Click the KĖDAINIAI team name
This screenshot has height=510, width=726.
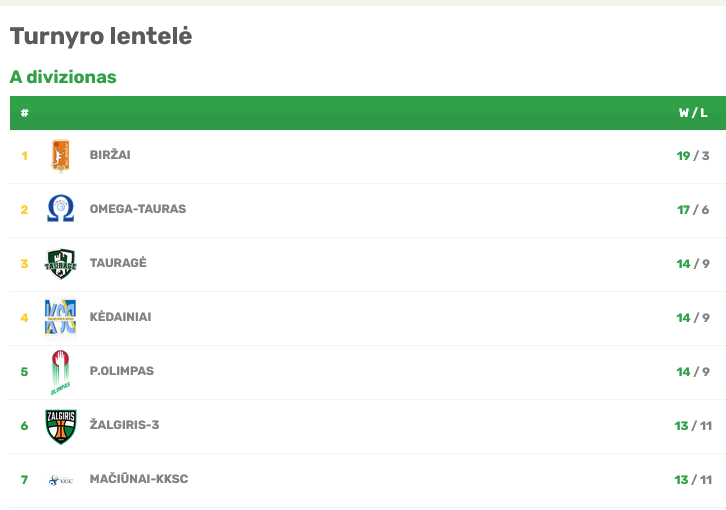coord(120,317)
